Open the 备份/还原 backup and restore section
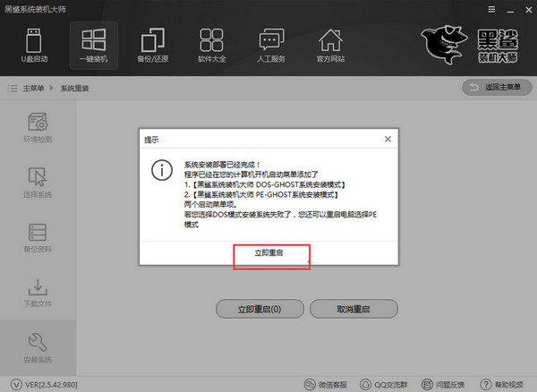This screenshot has height=392, width=537. pos(153,46)
